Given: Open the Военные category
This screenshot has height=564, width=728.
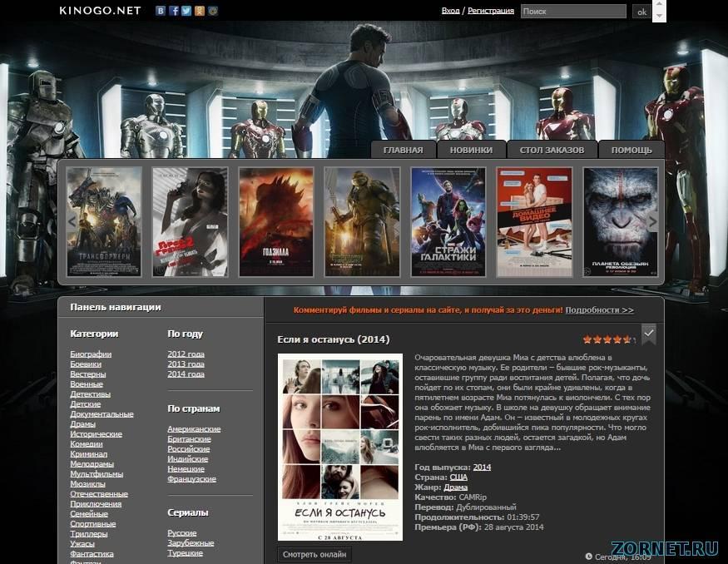Looking at the screenshot, I should (x=87, y=383).
